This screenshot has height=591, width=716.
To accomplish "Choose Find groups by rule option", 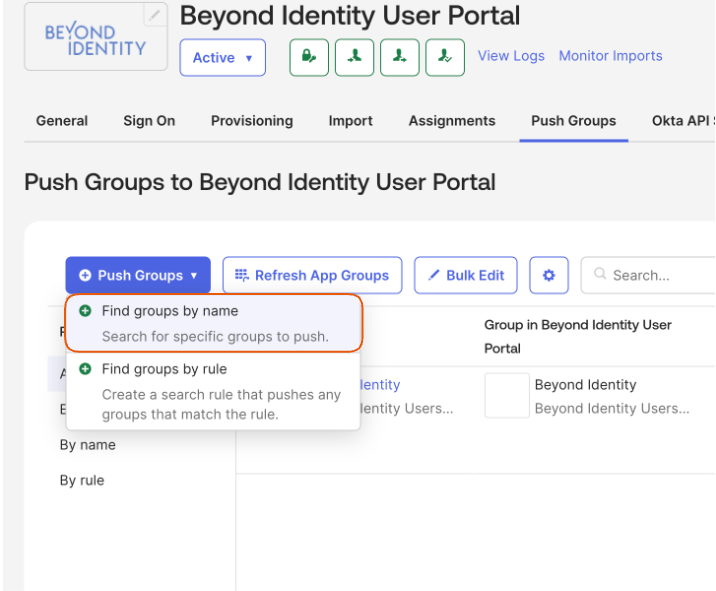I will click(213, 391).
